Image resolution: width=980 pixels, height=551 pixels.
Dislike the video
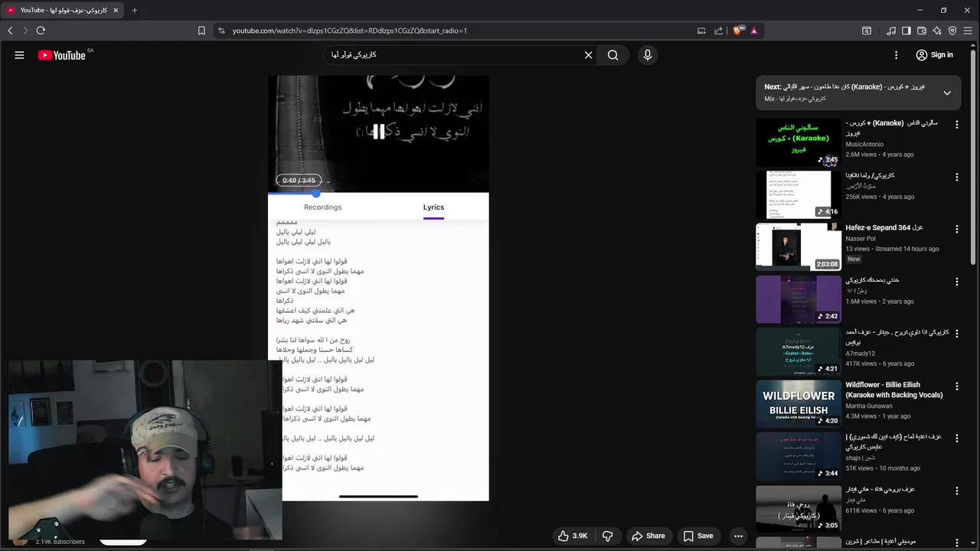pyautogui.click(x=608, y=536)
